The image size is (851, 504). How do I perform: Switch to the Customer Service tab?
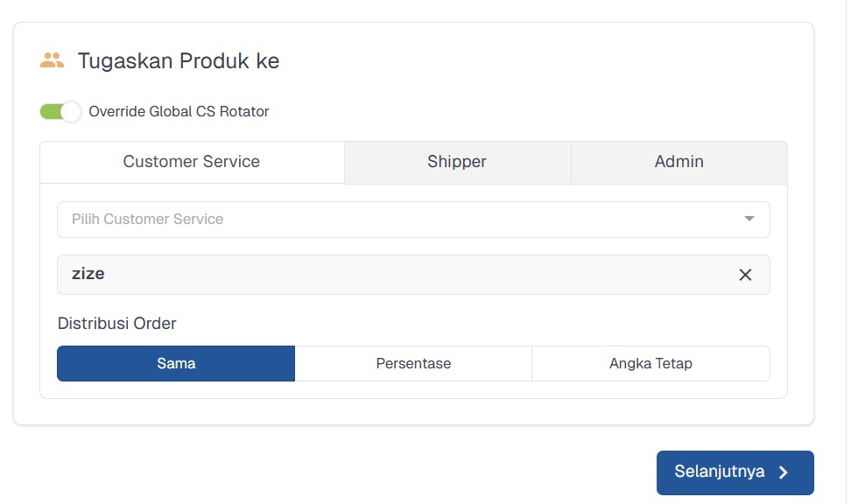[x=192, y=162]
